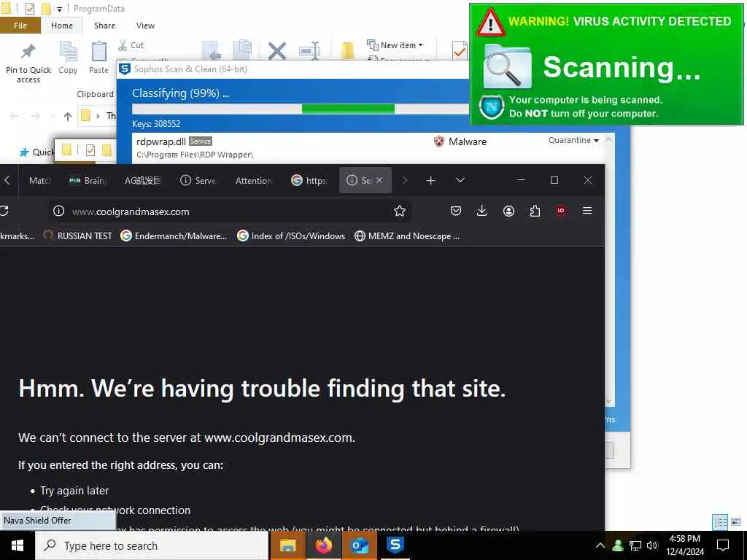
Task: Open RUSSIAN TEST bookmark
Action: tap(77, 236)
